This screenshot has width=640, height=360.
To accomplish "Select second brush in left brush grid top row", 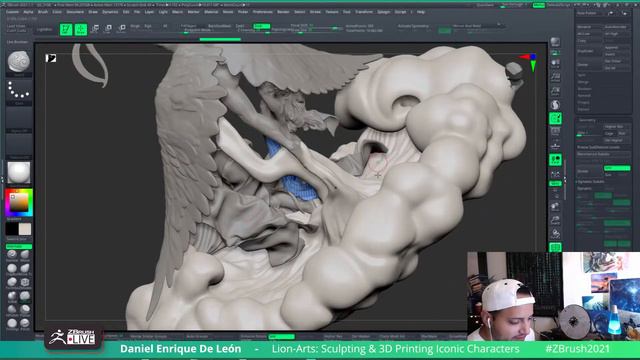I will click(25, 255).
